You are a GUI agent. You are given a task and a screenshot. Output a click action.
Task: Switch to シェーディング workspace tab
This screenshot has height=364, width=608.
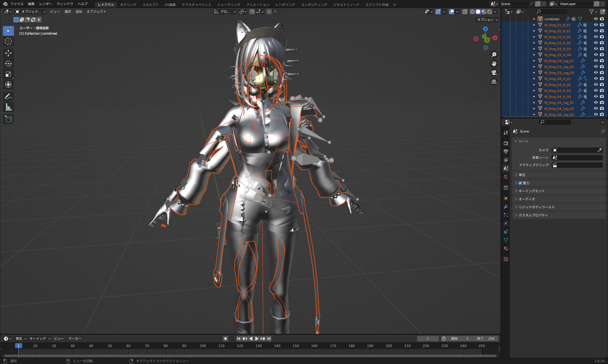pos(229,4)
